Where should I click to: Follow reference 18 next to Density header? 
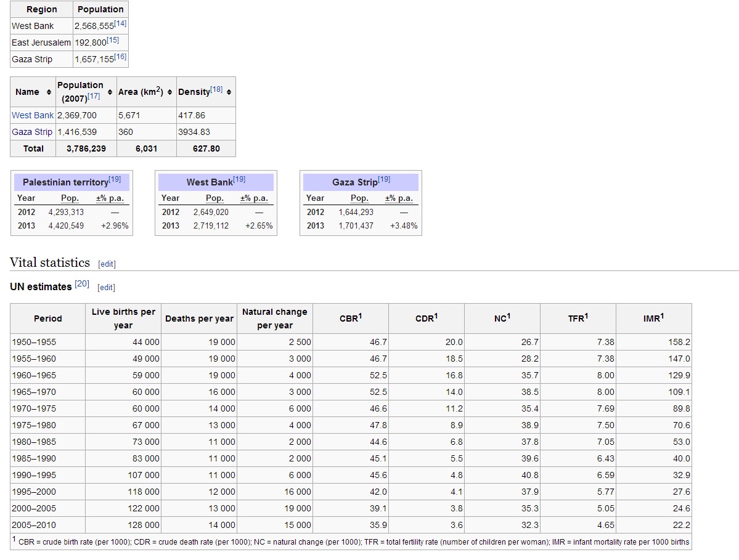tap(216, 89)
